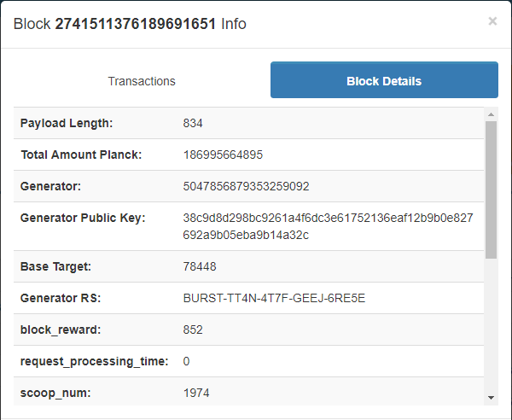Image resolution: width=512 pixels, height=420 pixels.
Task: Click the BURST-TT4N-4T7F-GEEJ-6RE5E address
Action: pos(274,298)
